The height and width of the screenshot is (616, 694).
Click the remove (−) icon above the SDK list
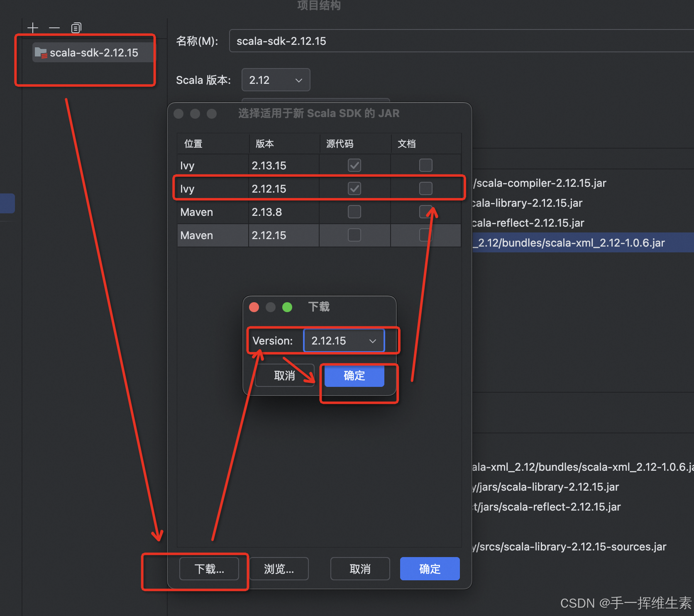point(54,28)
